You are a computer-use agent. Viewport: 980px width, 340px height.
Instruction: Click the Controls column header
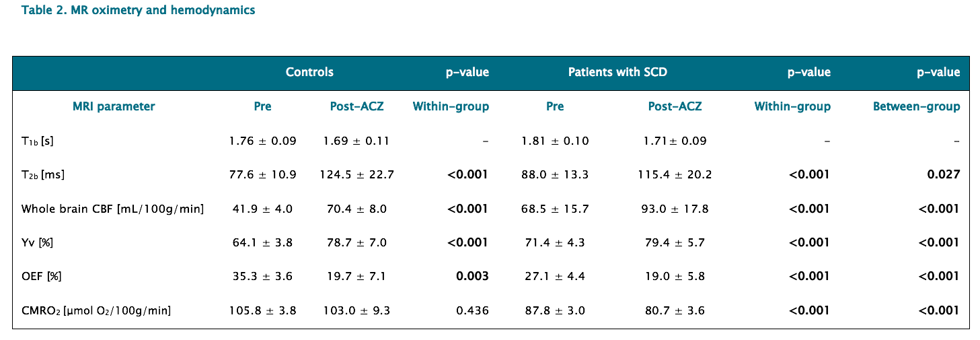pos(309,72)
